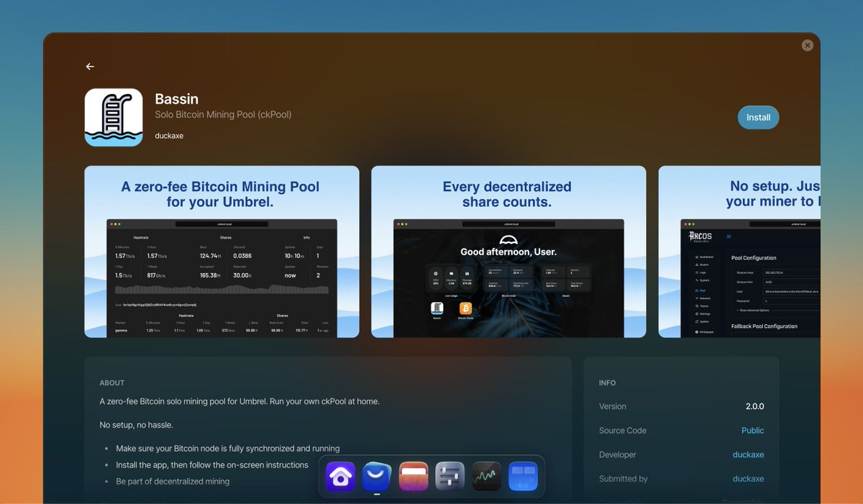The width and height of the screenshot is (863, 504).
Task: Install the Bassin app
Action: click(x=758, y=117)
